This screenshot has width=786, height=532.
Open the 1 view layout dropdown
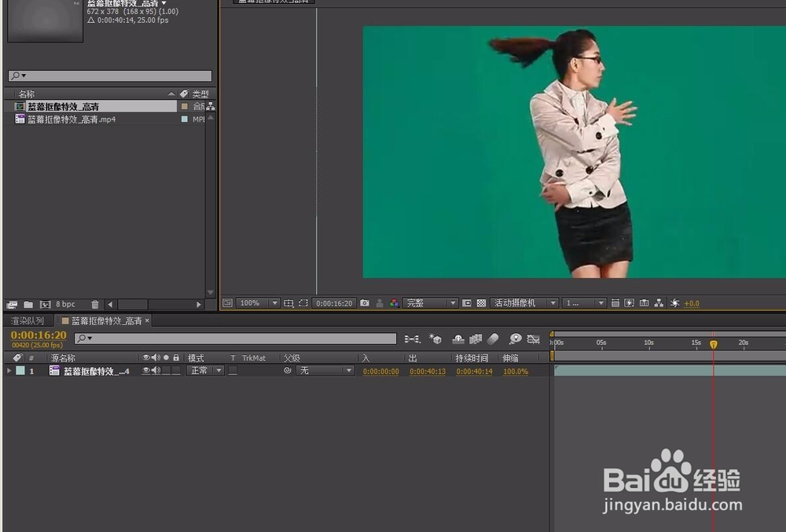point(583,303)
